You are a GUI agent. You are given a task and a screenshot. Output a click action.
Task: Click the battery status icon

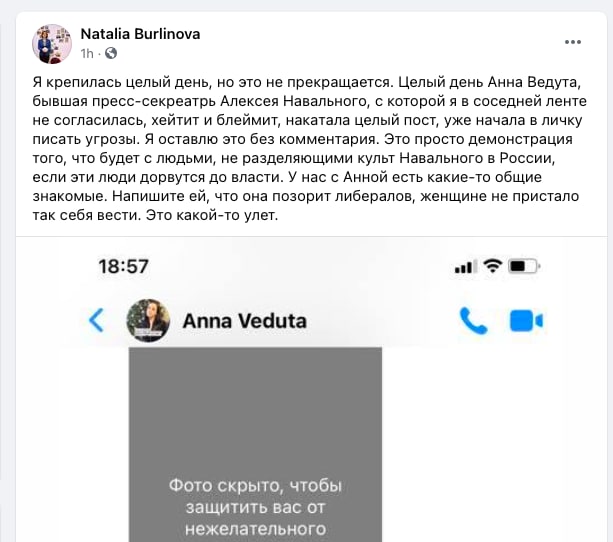coord(524,266)
